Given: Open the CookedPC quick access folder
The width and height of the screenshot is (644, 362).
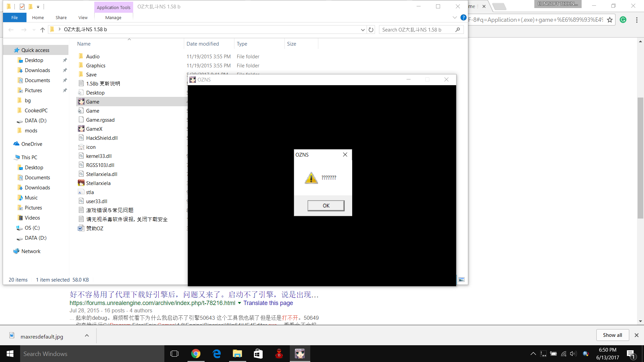Looking at the screenshot, I should point(36,110).
